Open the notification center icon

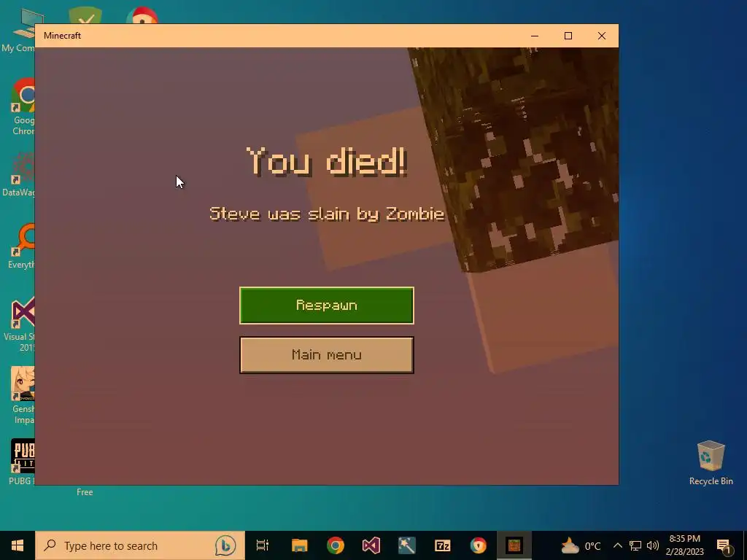(x=724, y=545)
